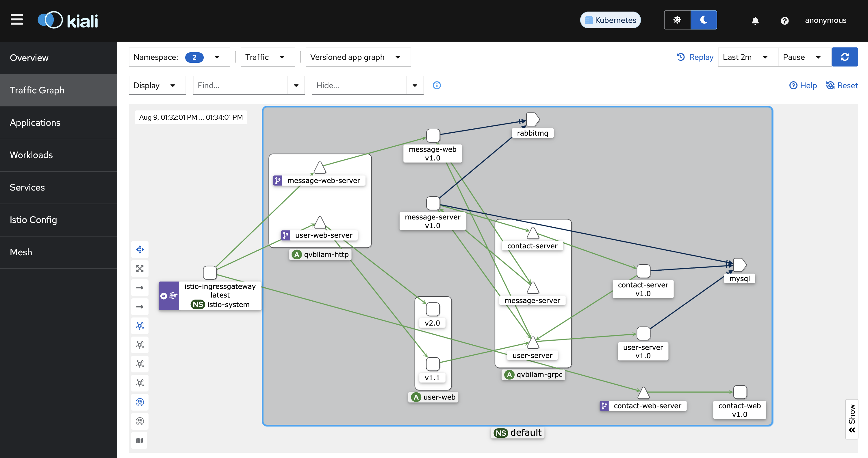The image size is (868, 458).
Task: Click virtual service badge on contact-web-server
Action: click(x=604, y=406)
